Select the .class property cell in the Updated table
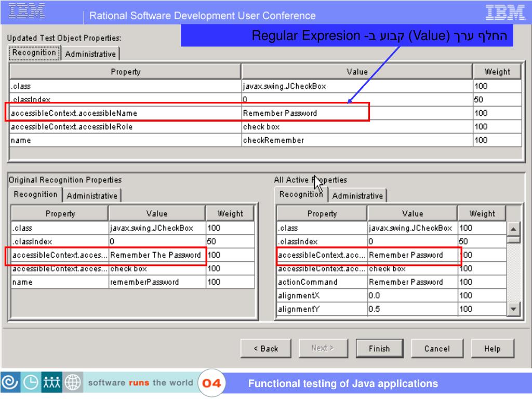 [x=126, y=86]
